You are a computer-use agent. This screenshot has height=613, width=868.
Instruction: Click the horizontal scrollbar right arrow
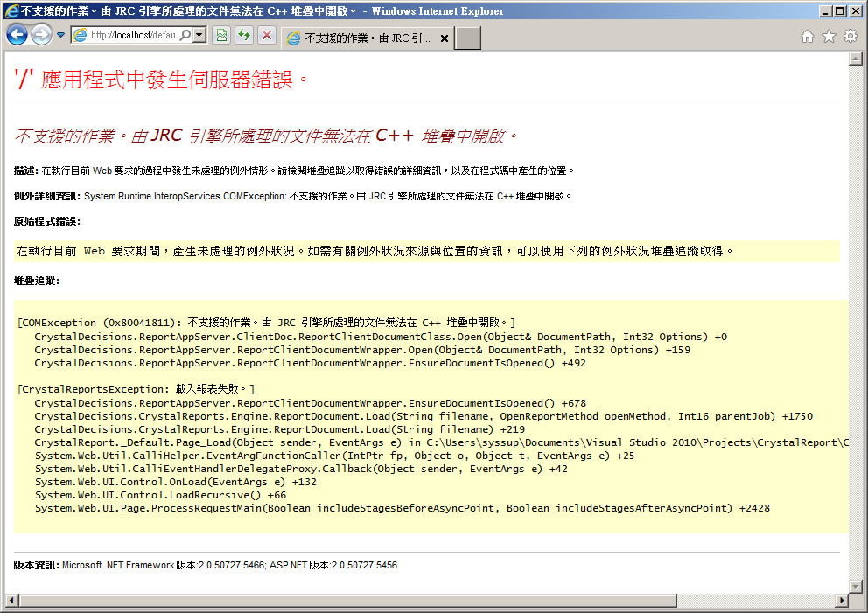tap(842, 600)
